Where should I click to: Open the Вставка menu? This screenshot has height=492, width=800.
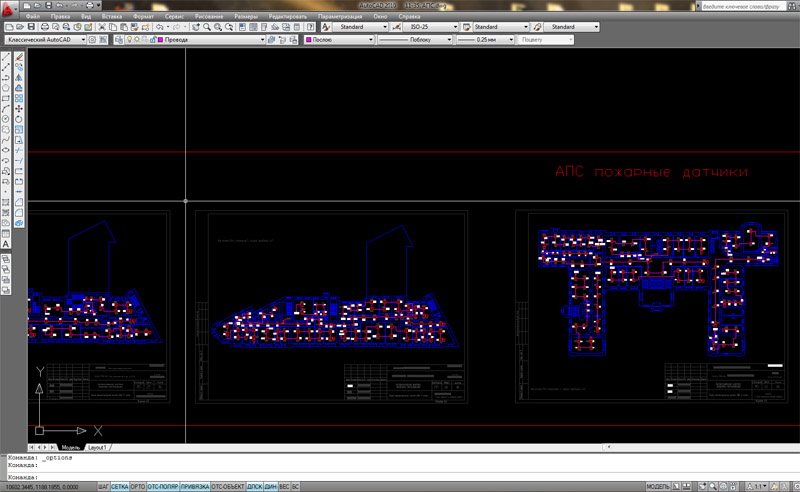112,16
